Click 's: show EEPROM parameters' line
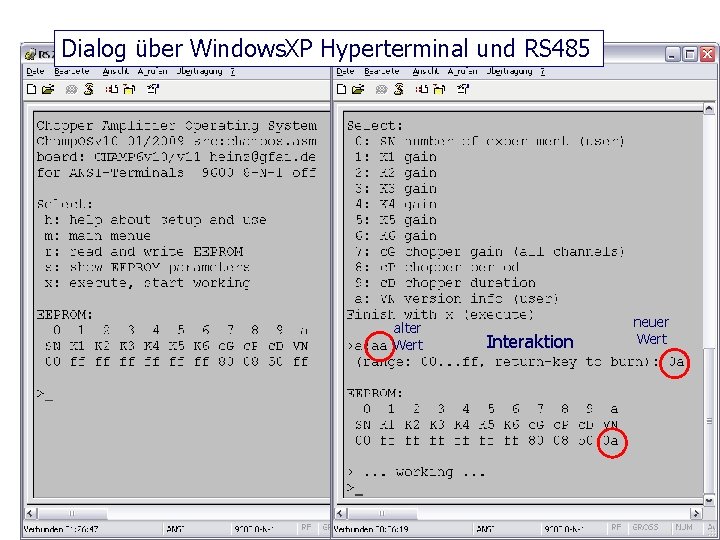 pyautogui.click(x=147, y=267)
